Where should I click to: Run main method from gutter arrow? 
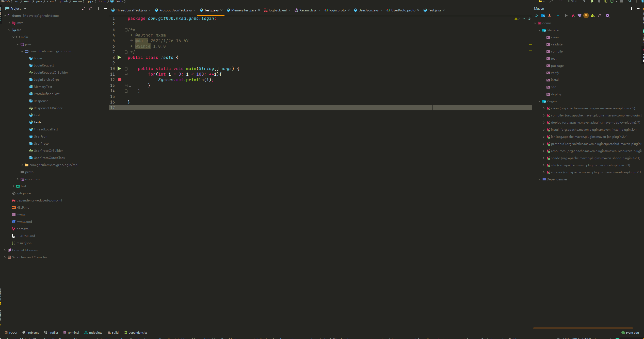(119, 69)
